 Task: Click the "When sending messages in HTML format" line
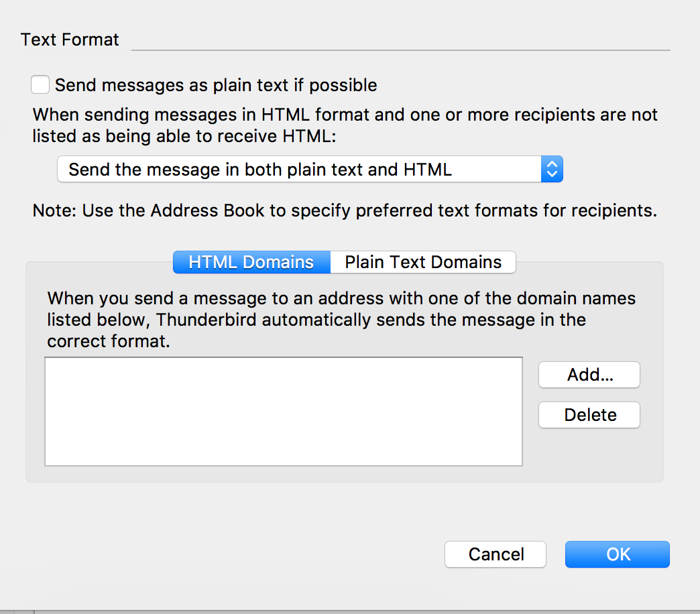coord(345,115)
